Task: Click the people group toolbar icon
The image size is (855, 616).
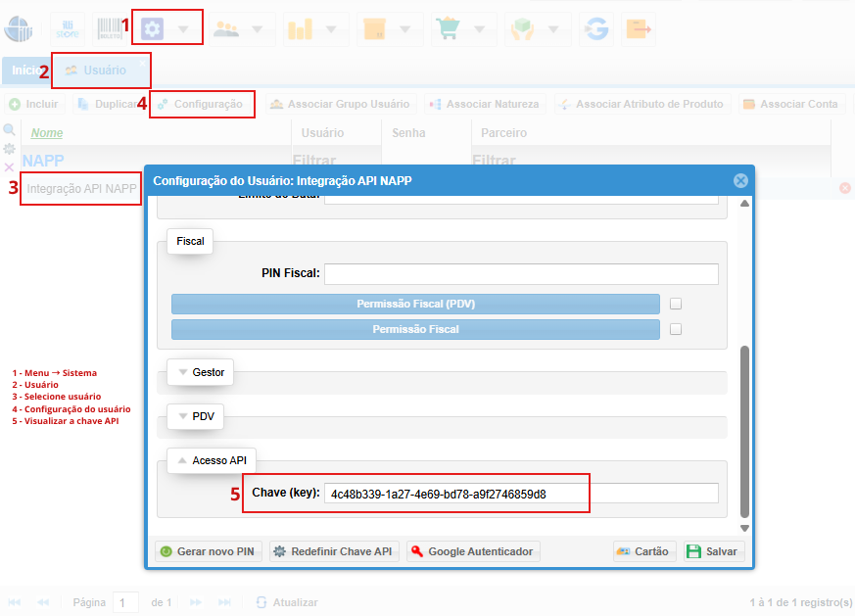Action: 226,29
